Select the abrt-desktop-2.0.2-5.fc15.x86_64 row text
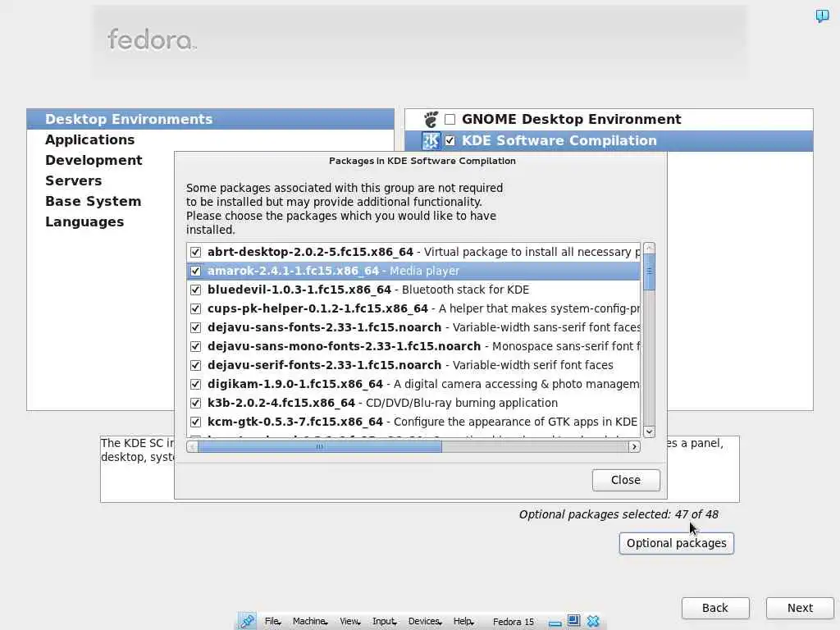840x630 pixels. tap(310, 252)
